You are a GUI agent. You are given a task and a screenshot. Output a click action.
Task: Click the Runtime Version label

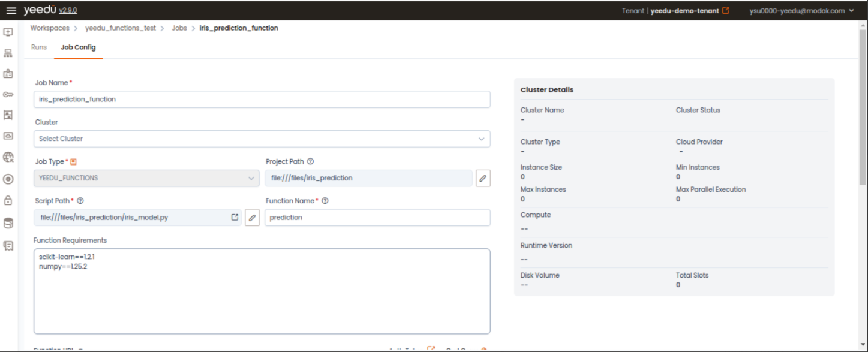coord(546,245)
